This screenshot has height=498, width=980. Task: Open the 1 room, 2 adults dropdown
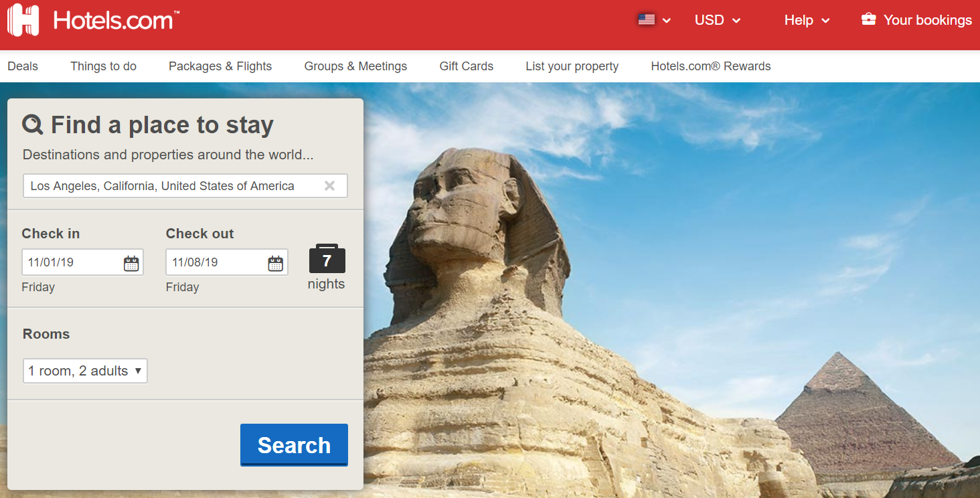pos(85,371)
